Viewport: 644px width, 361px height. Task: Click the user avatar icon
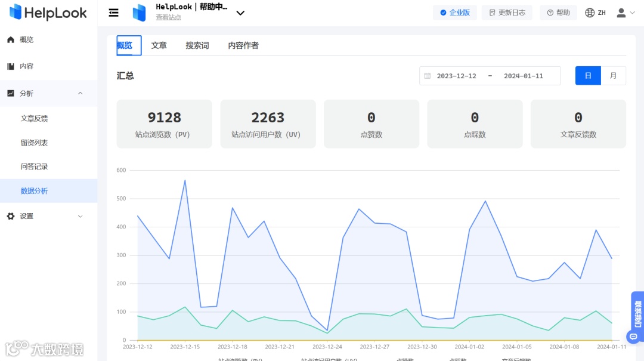coord(621,13)
